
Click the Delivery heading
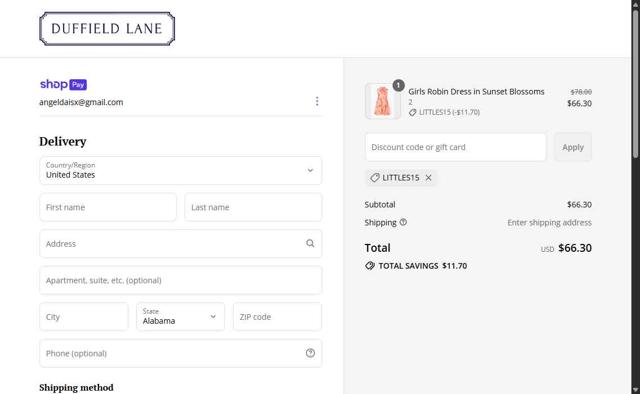63,141
